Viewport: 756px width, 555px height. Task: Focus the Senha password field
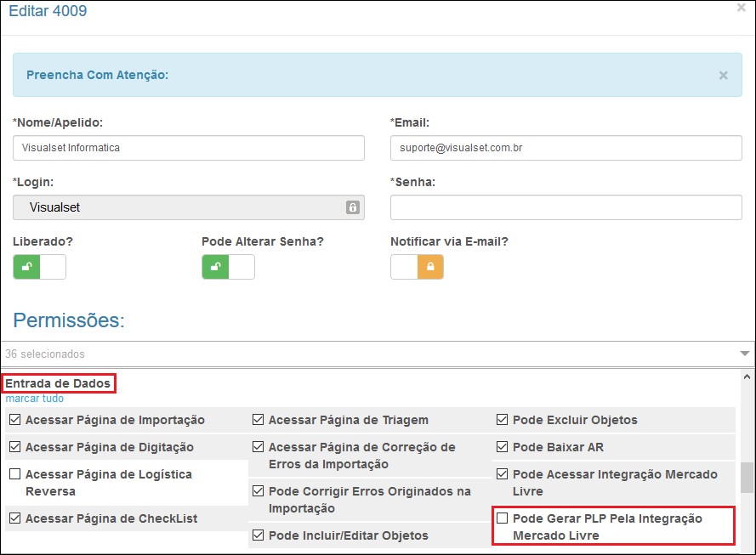click(x=566, y=207)
